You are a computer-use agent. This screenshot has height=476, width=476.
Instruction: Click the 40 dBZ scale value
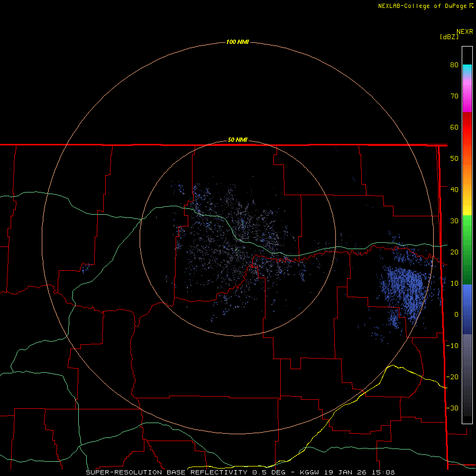point(454,190)
